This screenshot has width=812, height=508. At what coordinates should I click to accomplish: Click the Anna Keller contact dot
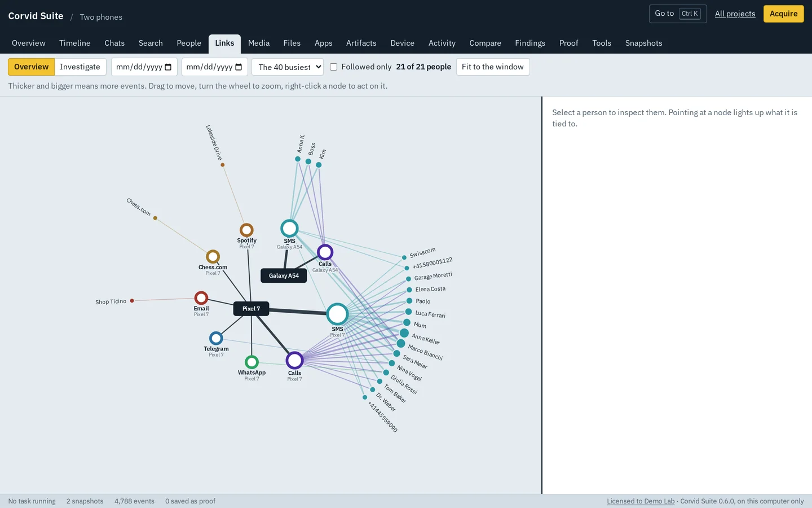click(404, 333)
